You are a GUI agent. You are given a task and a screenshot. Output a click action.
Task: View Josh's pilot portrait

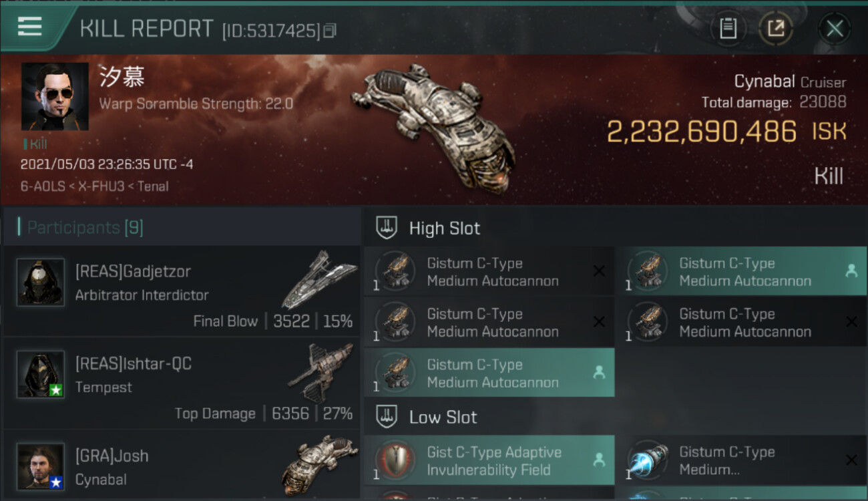click(41, 466)
